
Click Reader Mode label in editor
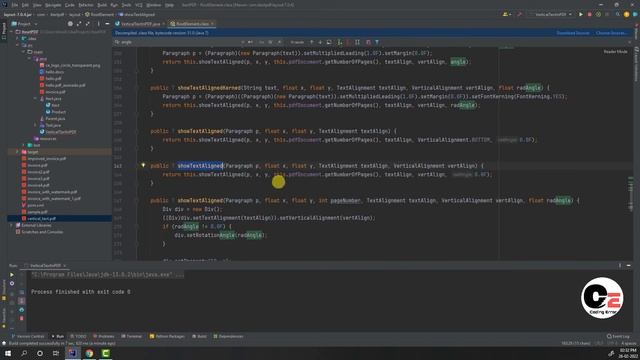coord(615,52)
